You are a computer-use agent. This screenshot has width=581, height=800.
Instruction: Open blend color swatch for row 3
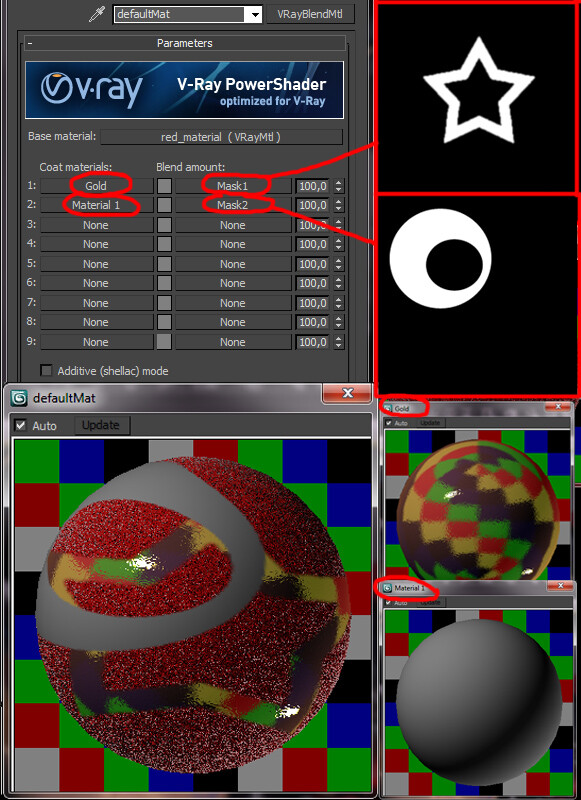pos(164,225)
